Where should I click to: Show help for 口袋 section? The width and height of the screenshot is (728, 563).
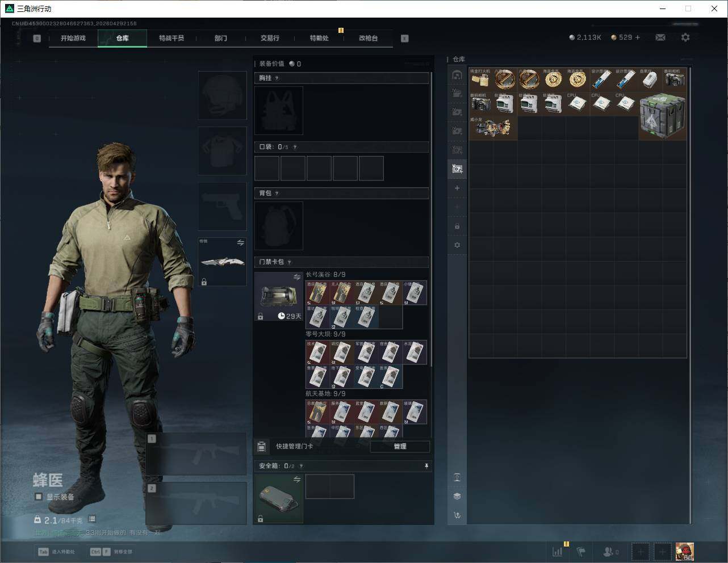(295, 147)
